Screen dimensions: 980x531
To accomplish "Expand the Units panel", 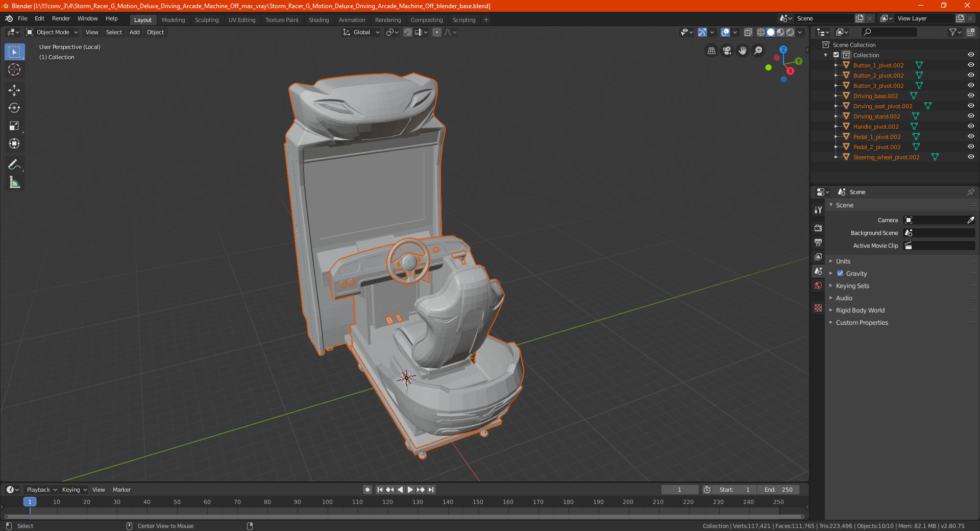I will point(843,261).
